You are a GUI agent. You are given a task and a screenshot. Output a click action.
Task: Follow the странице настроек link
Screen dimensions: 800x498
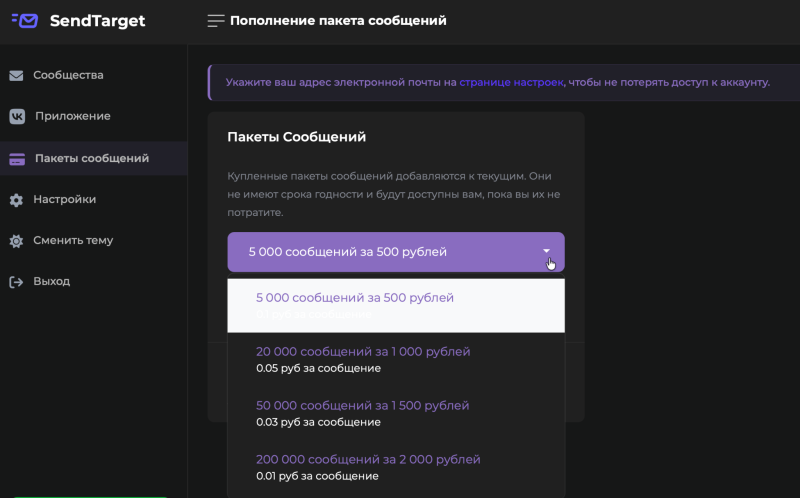click(511, 82)
